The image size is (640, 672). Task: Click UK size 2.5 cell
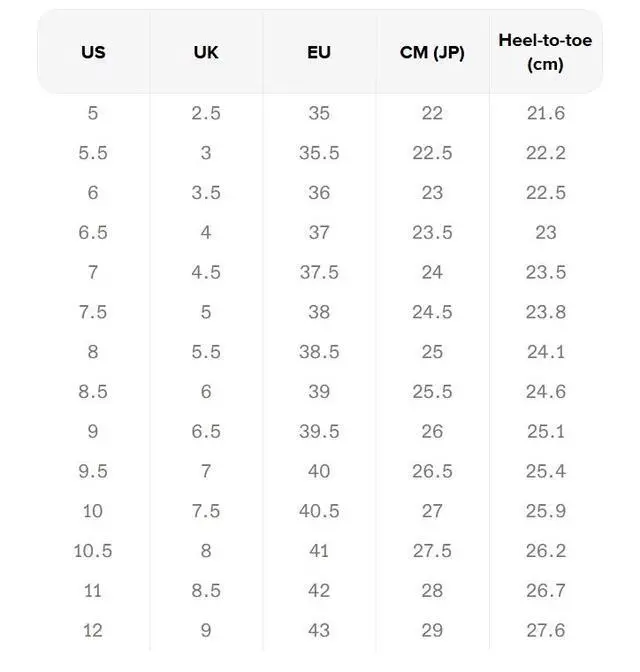pyautogui.click(x=206, y=113)
